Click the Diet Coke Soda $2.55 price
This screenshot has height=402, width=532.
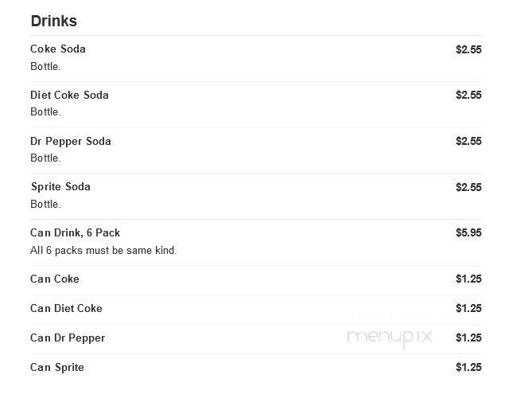coord(468,95)
